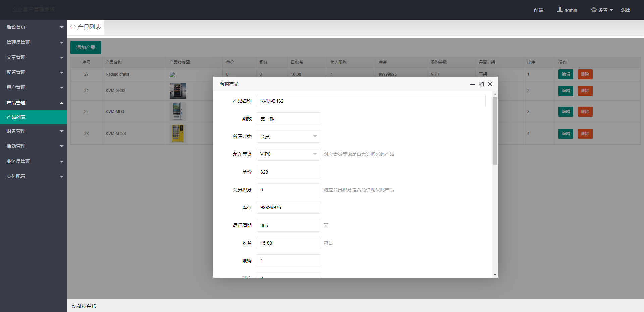
Task: Open the 设置 gear menu
Action: [x=602, y=10]
